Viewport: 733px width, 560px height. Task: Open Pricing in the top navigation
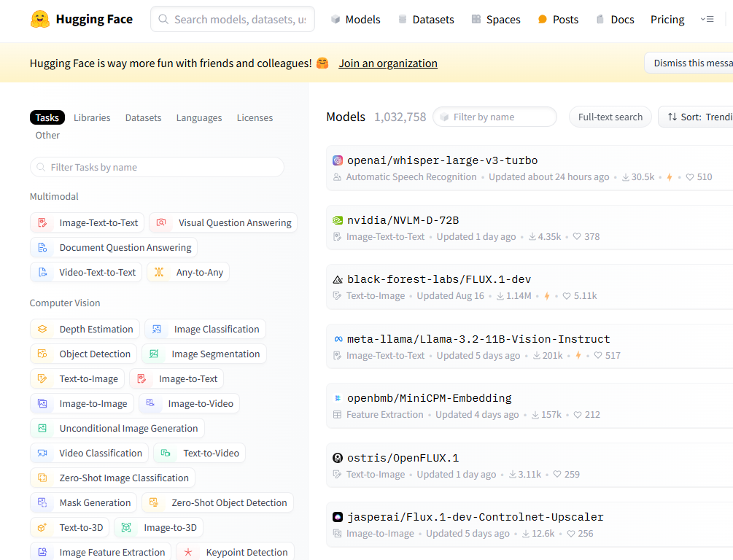tap(667, 20)
